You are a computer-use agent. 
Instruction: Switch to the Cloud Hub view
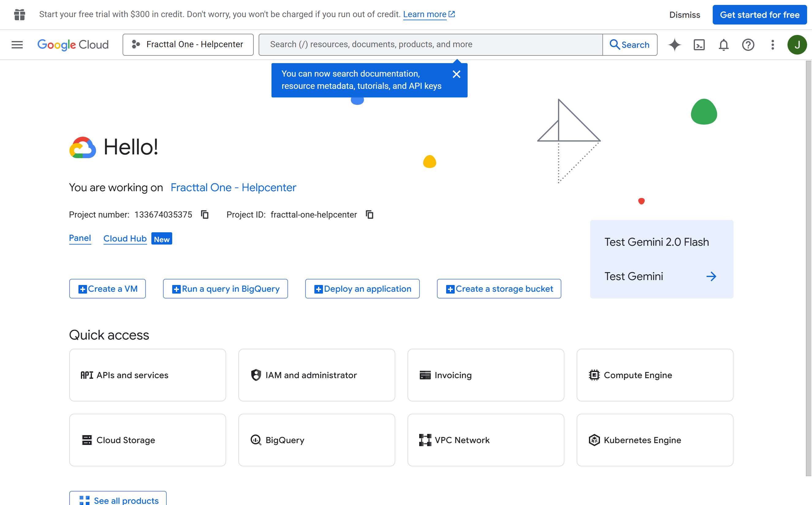(x=125, y=238)
